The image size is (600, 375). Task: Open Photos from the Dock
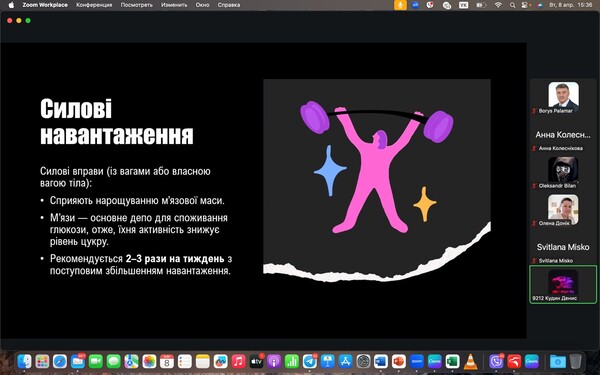[x=149, y=361]
